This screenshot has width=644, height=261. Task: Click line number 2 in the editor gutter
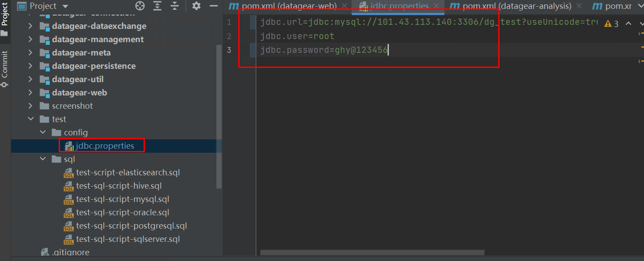229,36
